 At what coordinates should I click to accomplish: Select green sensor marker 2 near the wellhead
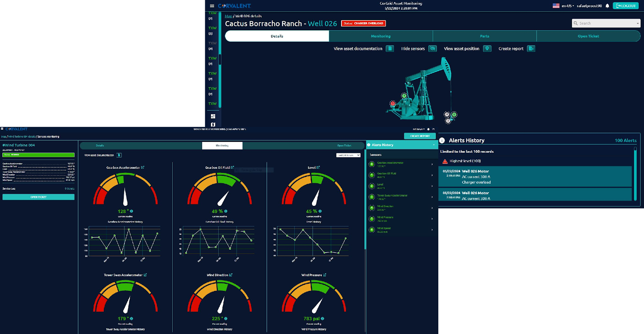[454, 114]
